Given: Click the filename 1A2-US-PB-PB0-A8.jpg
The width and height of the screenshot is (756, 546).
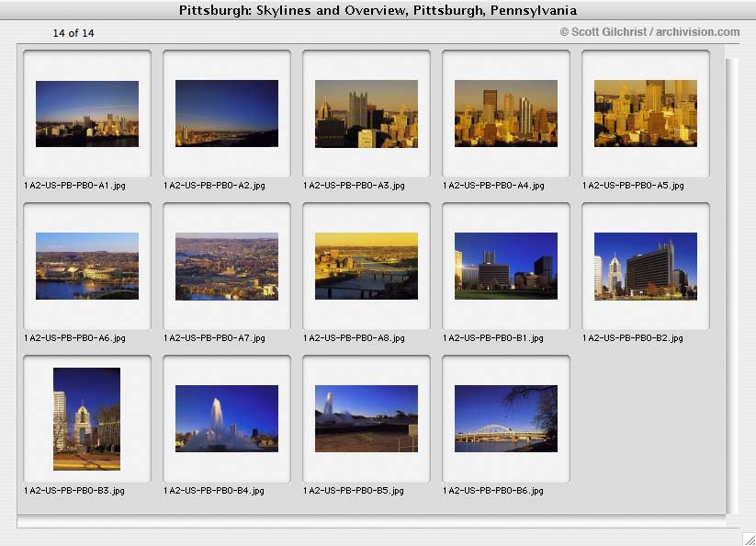Looking at the screenshot, I should point(354,338).
